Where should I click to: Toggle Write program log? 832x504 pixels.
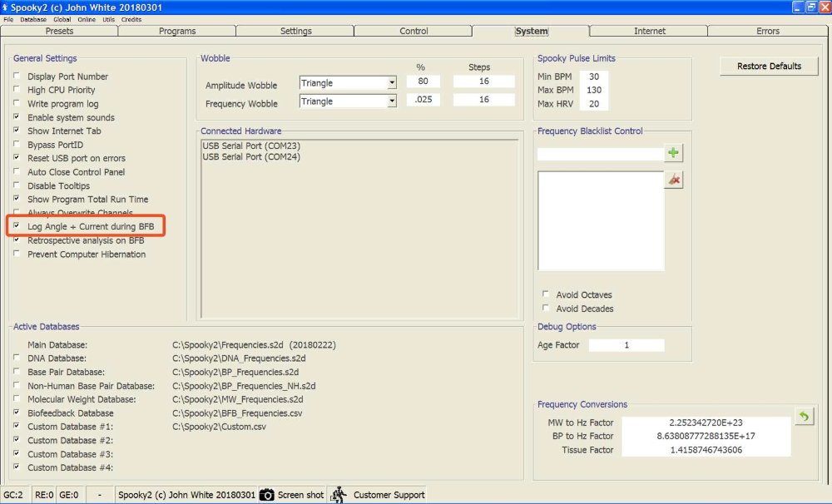(17, 103)
